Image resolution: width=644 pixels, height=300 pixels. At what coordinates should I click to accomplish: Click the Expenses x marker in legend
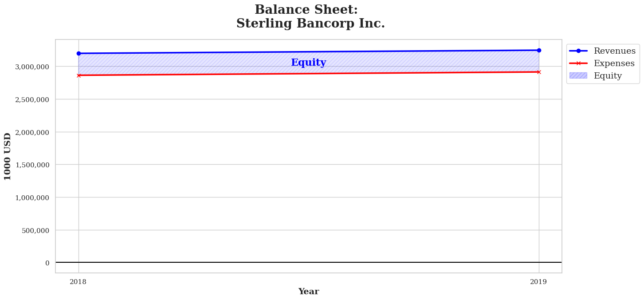coord(578,63)
